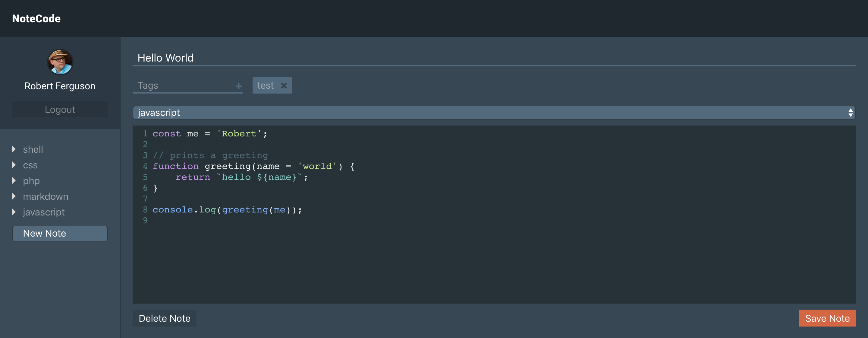The height and width of the screenshot is (338, 868).
Task: Select the javascript tab in sidebar
Action: coord(42,212)
